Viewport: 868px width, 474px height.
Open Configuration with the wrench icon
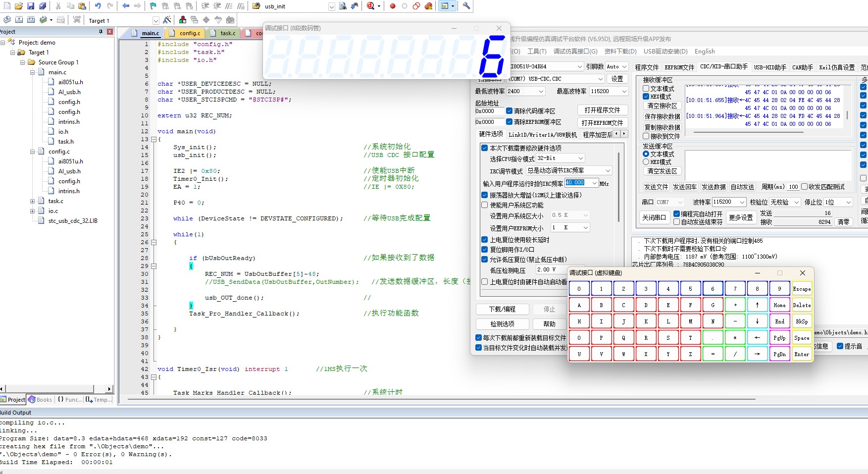coord(466,6)
